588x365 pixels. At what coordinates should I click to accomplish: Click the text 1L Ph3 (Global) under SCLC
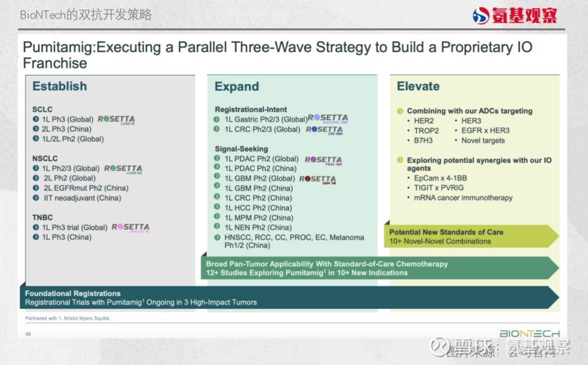68,120
